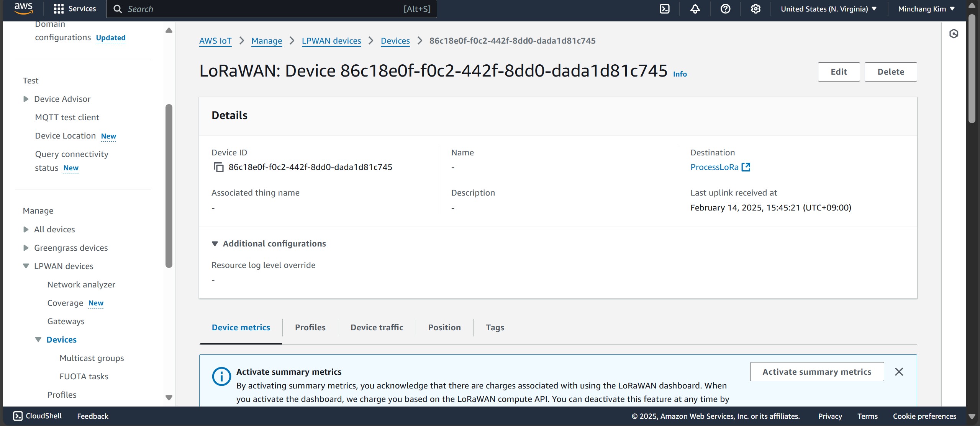The image size is (980, 426).
Task: Open ProcessLoRa external link icon
Action: pos(746,167)
